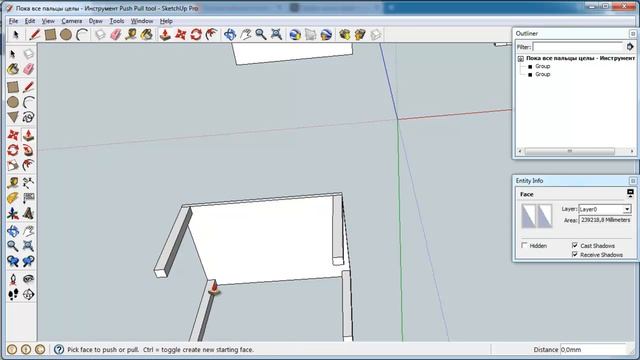Open the Entity Info details arrow button
The width and height of the screenshot is (640, 360).
point(630,193)
